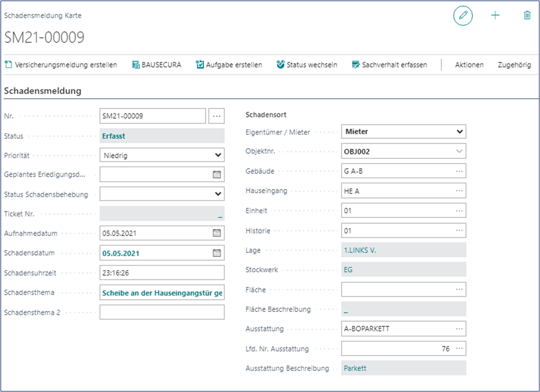The image size is (540, 392).
Task: Click into the Schadensthema 2 text field
Action: 162,312
